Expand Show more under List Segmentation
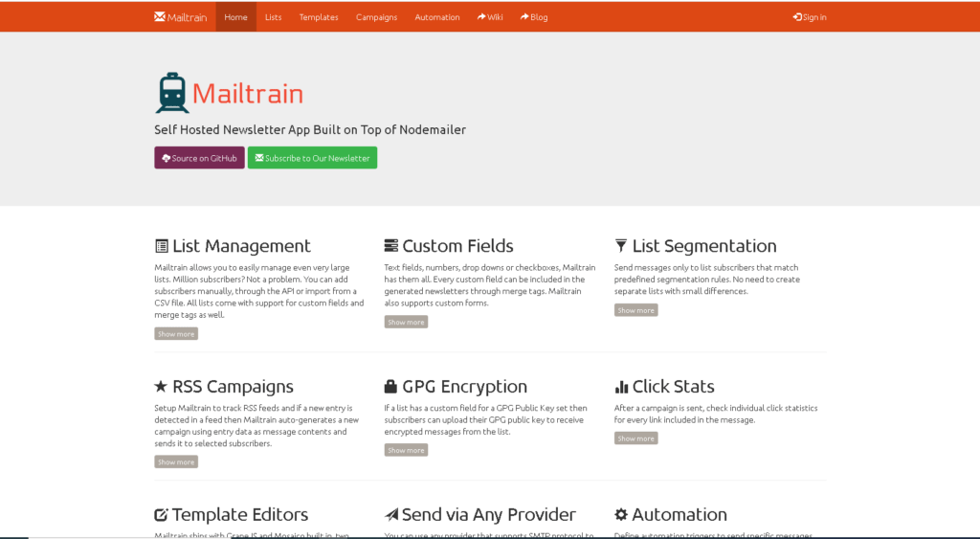Viewport: 980px width, 539px height. [635, 310]
